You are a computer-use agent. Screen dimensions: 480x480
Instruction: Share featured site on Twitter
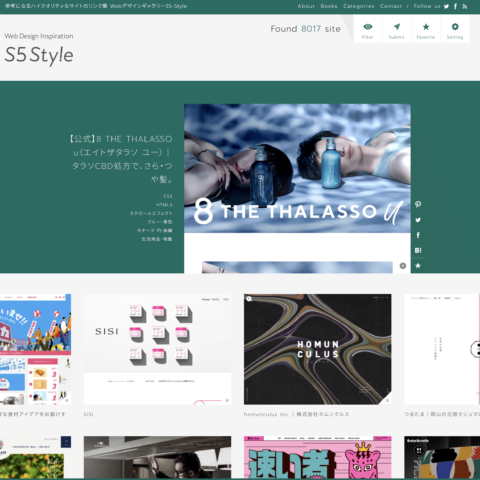coord(418,220)
